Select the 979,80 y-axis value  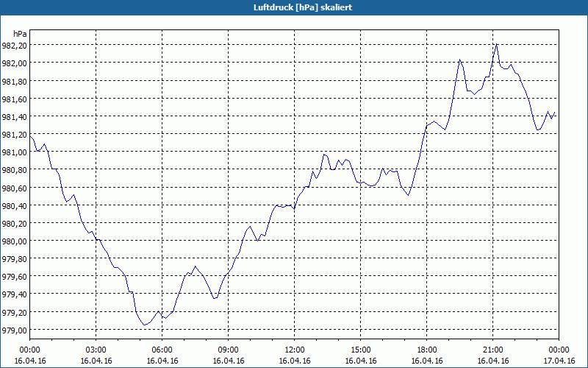pyautogui.click(x=15, y=259)
